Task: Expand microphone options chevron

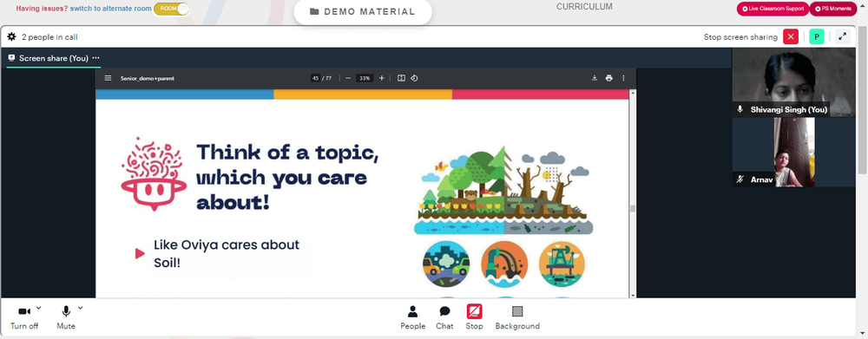Action: (80, 308)
